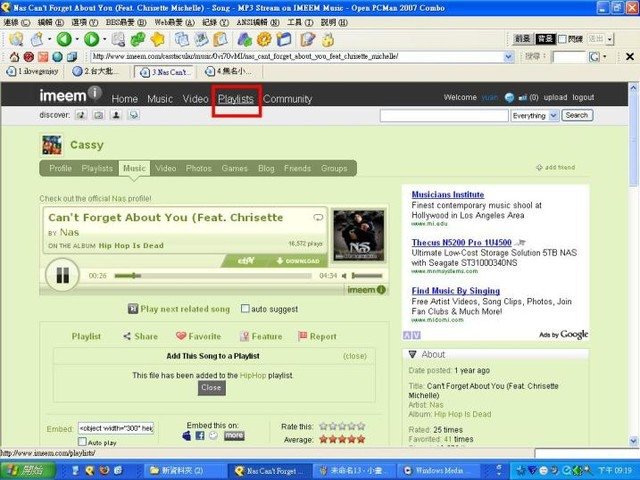Click the imeem search text field
This screenshot has width=640, height=480.
444,116
